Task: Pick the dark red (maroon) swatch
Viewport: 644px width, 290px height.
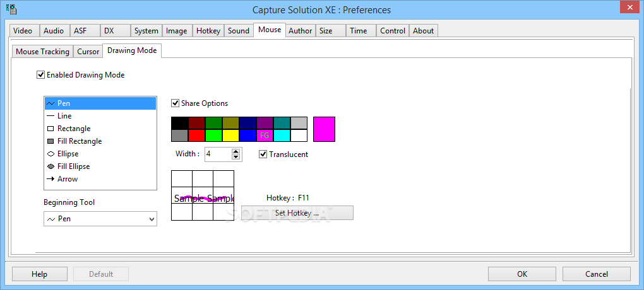Action: [x=197, y=123]
